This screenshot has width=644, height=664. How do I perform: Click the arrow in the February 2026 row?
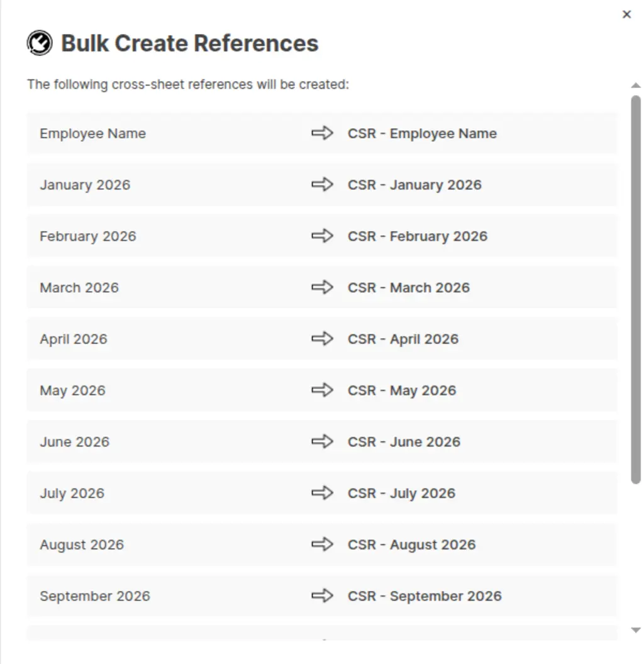pyautogui.click(x=323, y=236)
